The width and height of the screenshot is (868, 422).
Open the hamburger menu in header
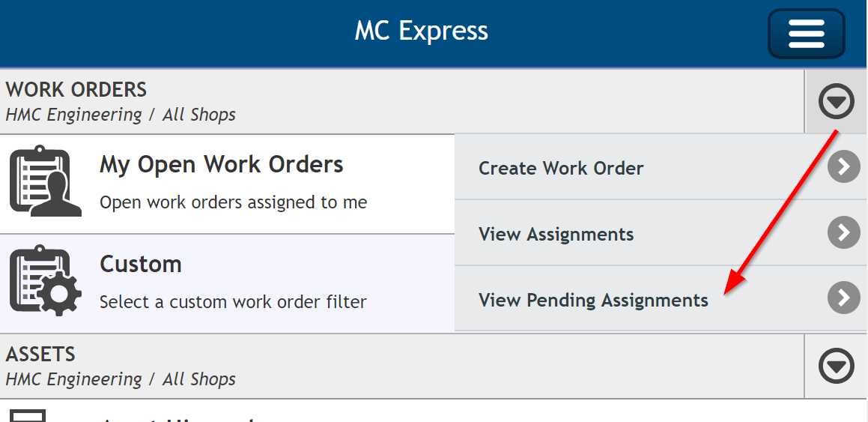tap(807, 34)
